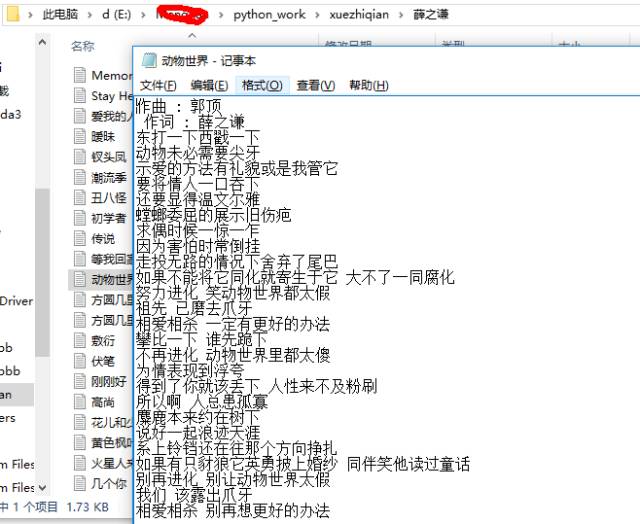Screen dimensions: 640x524
Task: Click the Notepad line 还要显得温文尔雅
Action: coord(198,200)
